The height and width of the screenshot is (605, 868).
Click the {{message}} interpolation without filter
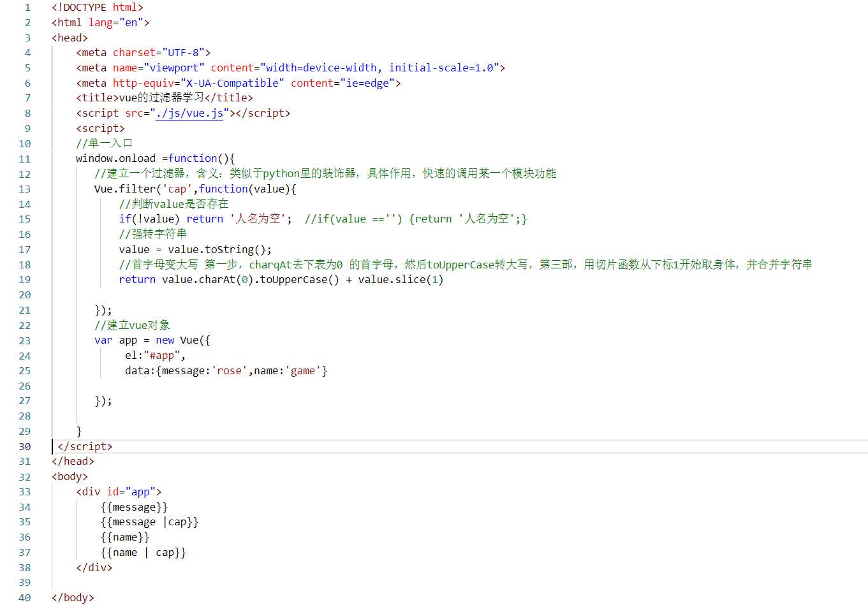click(x=134, y=507)
